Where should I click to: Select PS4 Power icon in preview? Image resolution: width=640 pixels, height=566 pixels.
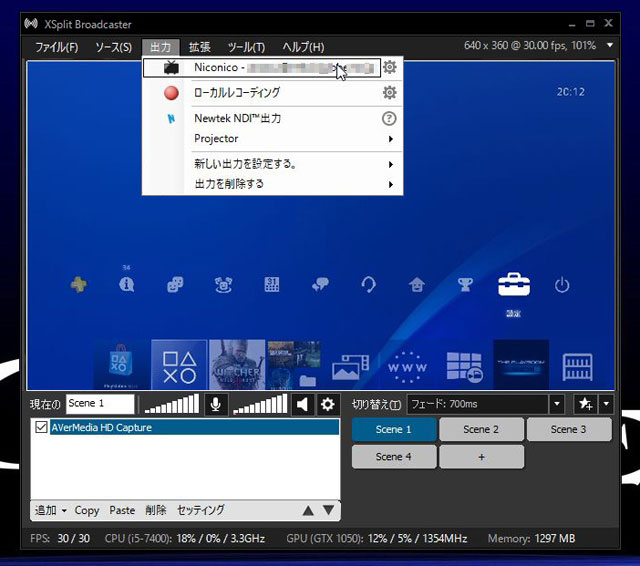562,285
